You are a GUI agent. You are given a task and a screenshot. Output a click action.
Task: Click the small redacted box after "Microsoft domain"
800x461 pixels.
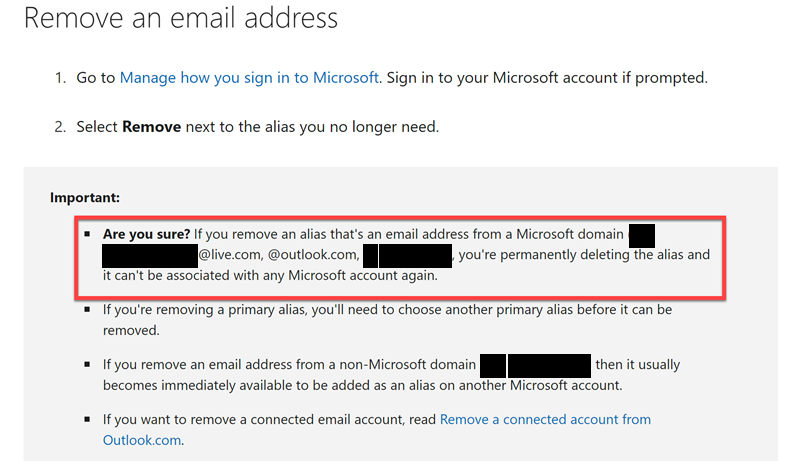[641, 235]
